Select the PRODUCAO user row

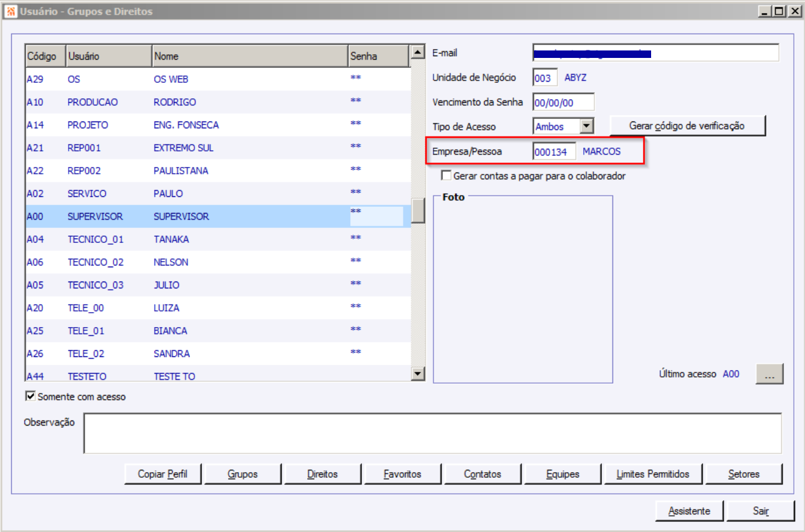pos(218,102)
